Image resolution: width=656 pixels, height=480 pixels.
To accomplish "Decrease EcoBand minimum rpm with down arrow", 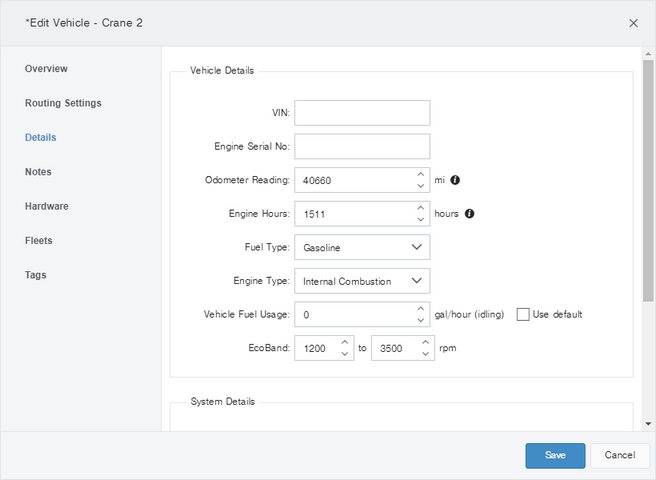I will click(x=345, y=354).
